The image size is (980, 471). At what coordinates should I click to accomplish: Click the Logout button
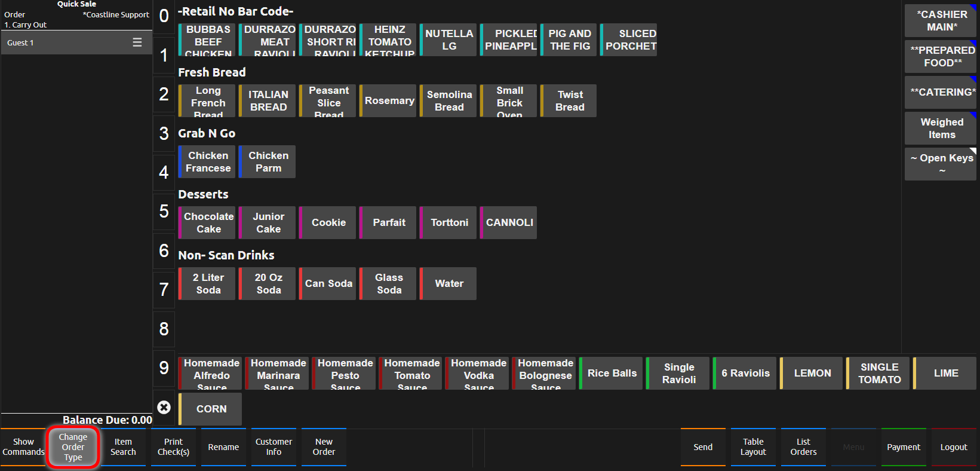pyautogui.click(x=954, y=447)
